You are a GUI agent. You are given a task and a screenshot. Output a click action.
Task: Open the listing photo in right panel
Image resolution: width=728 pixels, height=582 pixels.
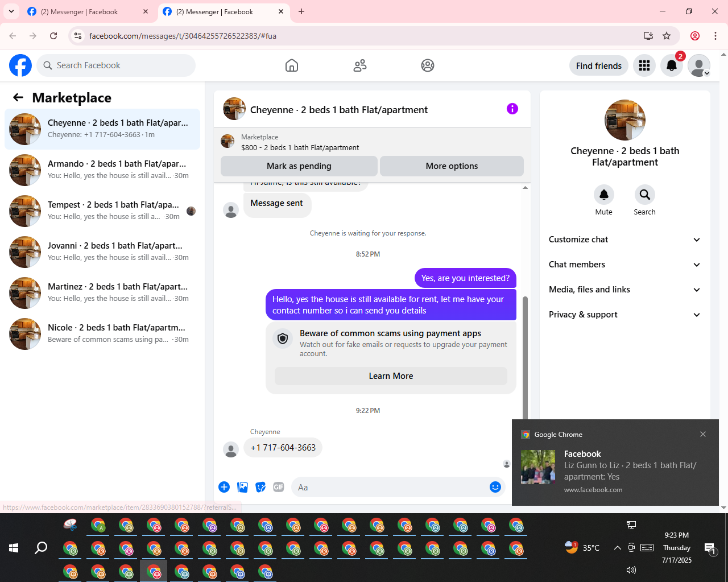point(625,120)
